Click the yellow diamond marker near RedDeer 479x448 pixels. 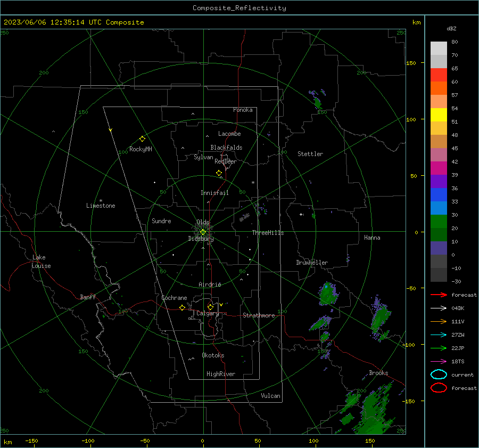click(x=219, y=173)
